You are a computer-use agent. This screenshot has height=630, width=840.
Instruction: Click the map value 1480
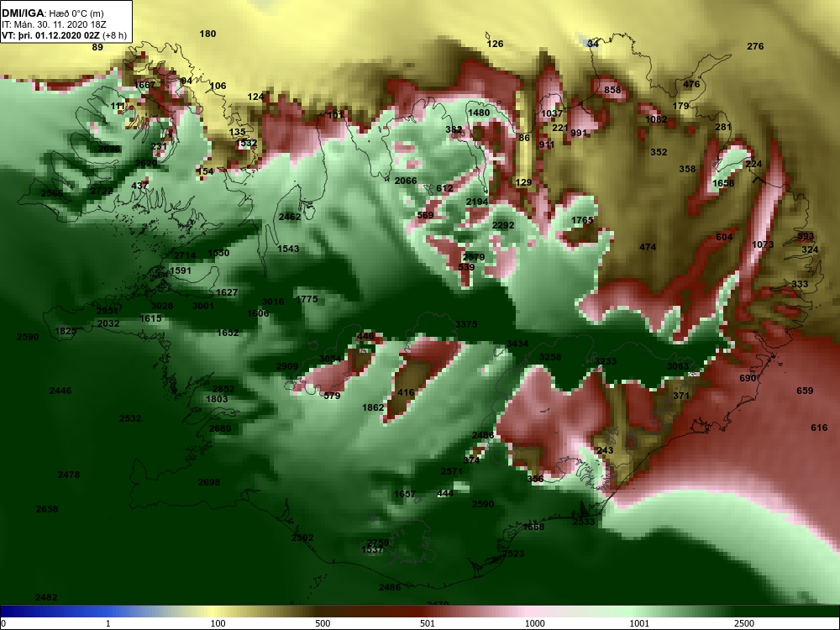pyautogui.click(x=479, y=113)
